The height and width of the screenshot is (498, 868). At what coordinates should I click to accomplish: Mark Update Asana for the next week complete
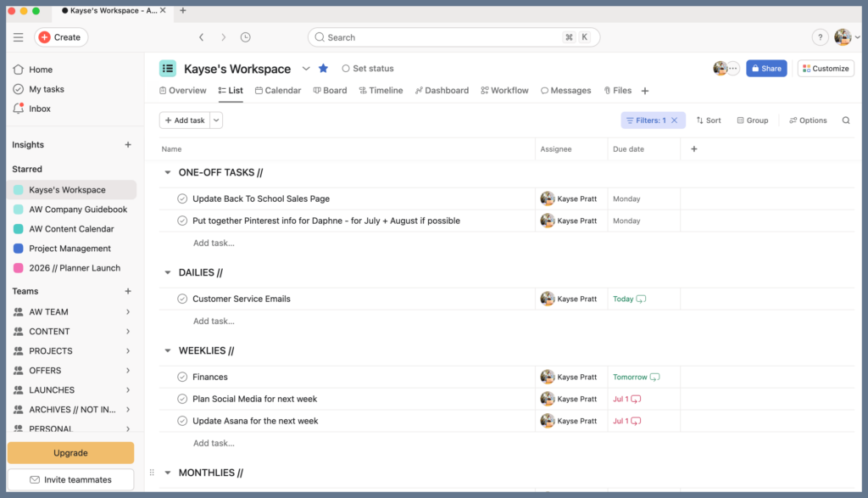182,421
